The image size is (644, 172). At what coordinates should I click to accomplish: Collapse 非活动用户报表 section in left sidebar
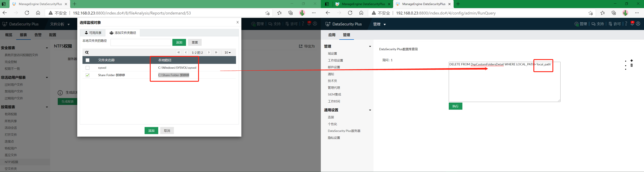(47, 78)
